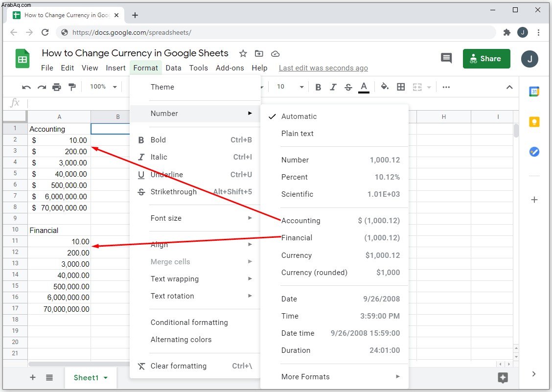
Task: Open the Borders grid tool
Action: [x=401, y=87]
